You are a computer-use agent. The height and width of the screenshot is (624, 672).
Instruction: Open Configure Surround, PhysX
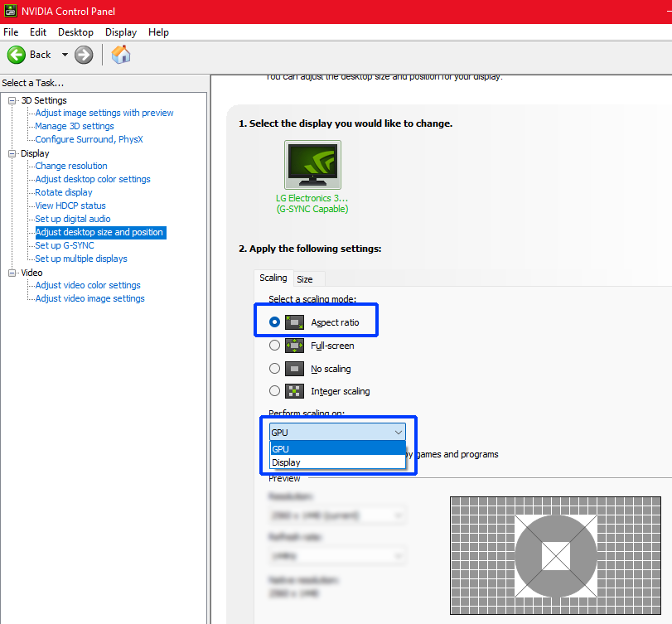click(89, 139)
